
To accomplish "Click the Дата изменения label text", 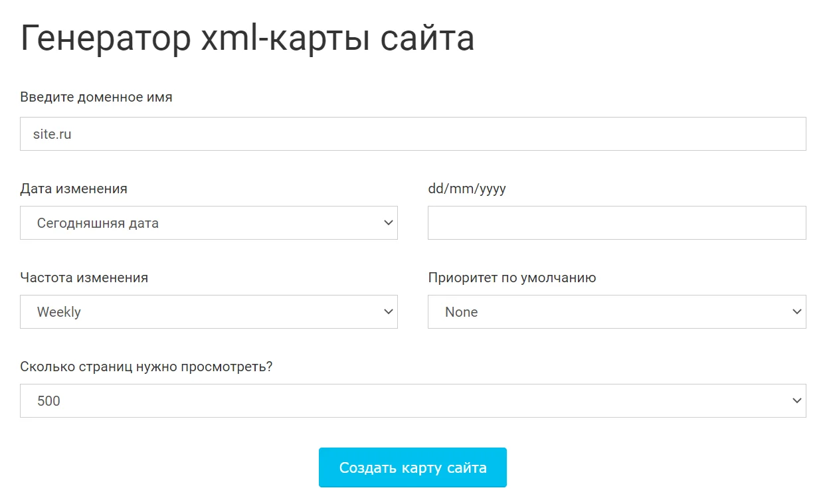I will pyautogui.click(x=74, y=189).
